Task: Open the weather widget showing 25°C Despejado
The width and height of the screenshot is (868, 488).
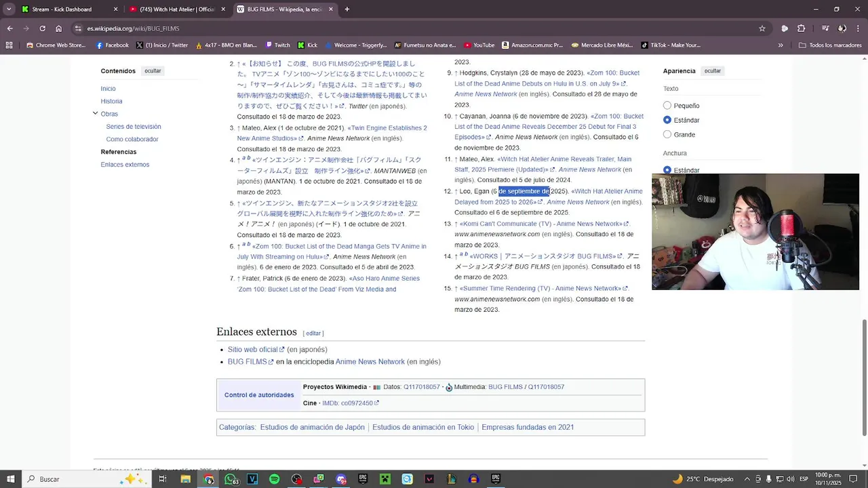Action: coord(703,479)
